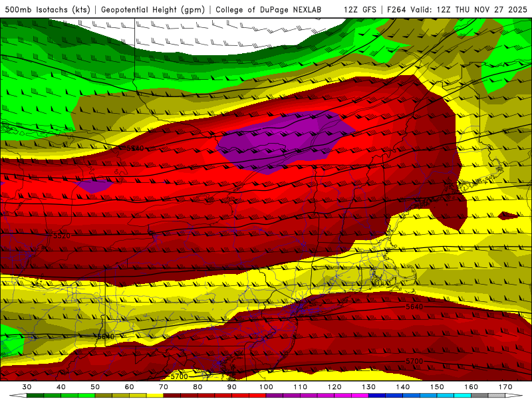Click the 90 knot color bar label
The image size is (532, 399).
(231, 387)
